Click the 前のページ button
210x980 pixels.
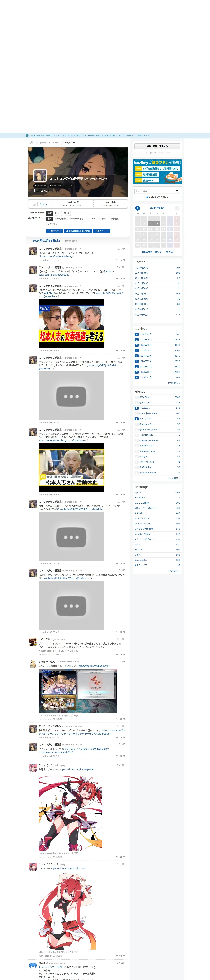click(x=54, y=231)
